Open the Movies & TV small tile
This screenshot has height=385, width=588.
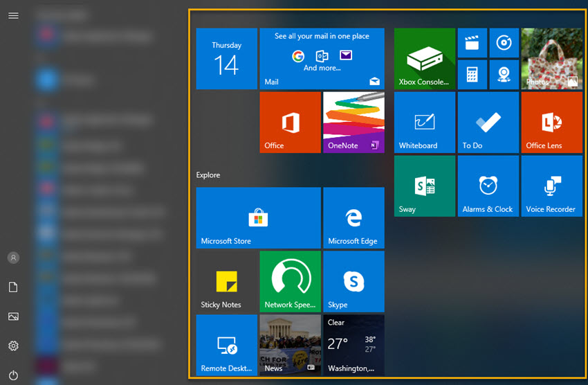point(472,43)
